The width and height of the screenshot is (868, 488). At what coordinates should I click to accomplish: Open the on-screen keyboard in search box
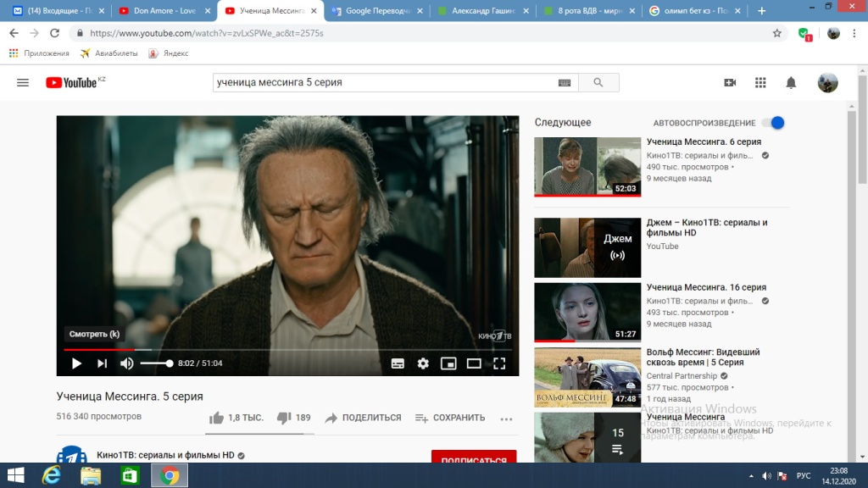pyautogui.click(x=564, y=82)
